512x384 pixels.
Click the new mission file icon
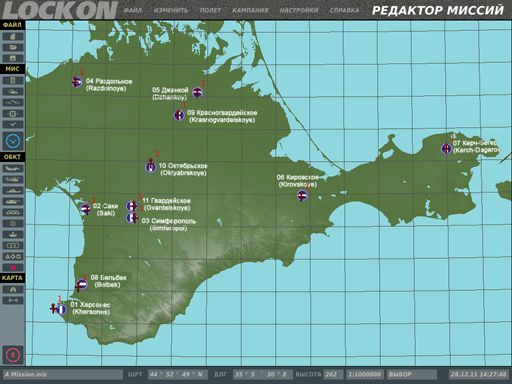(13, 36)
